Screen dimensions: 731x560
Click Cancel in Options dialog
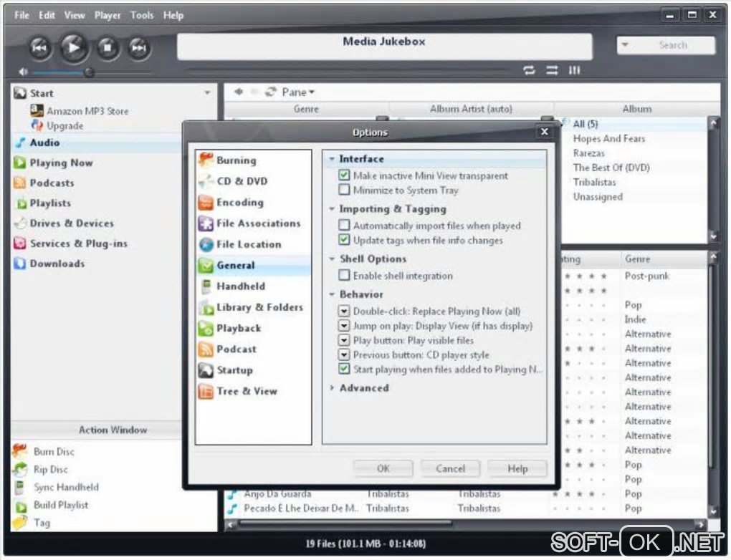point(450,468)
